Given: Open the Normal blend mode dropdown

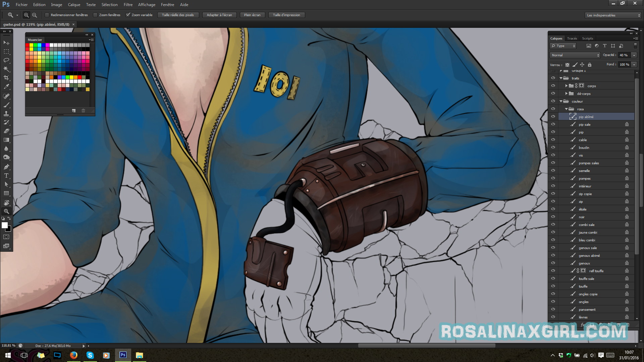Looking at the screenshot, I should pyautogui.click(x=575, y=55).
